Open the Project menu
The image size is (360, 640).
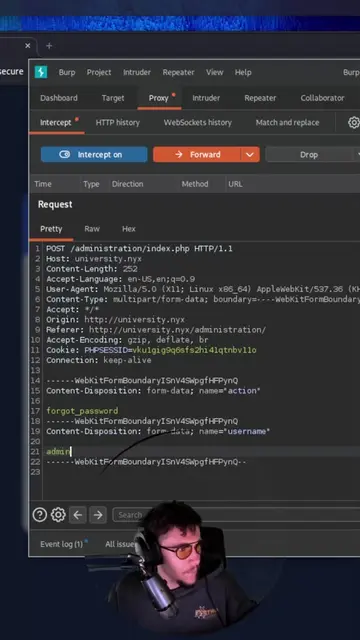pos(99,72)
